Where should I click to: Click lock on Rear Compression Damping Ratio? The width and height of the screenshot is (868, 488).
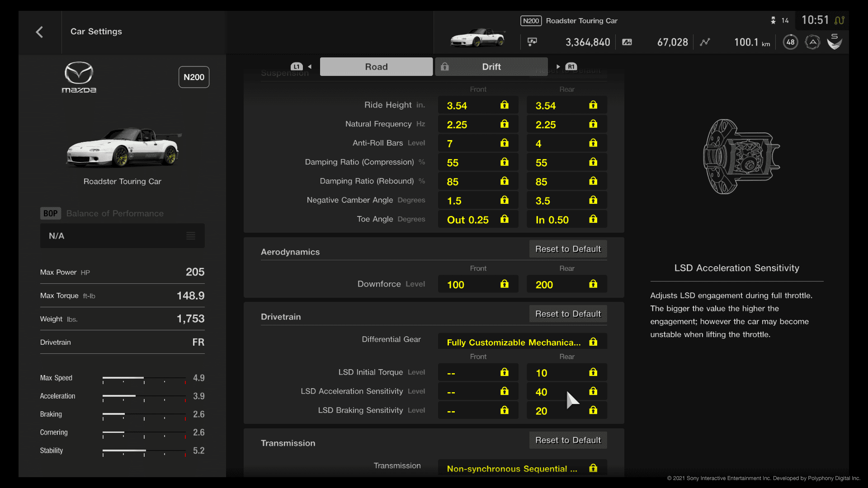coord(593,162)
